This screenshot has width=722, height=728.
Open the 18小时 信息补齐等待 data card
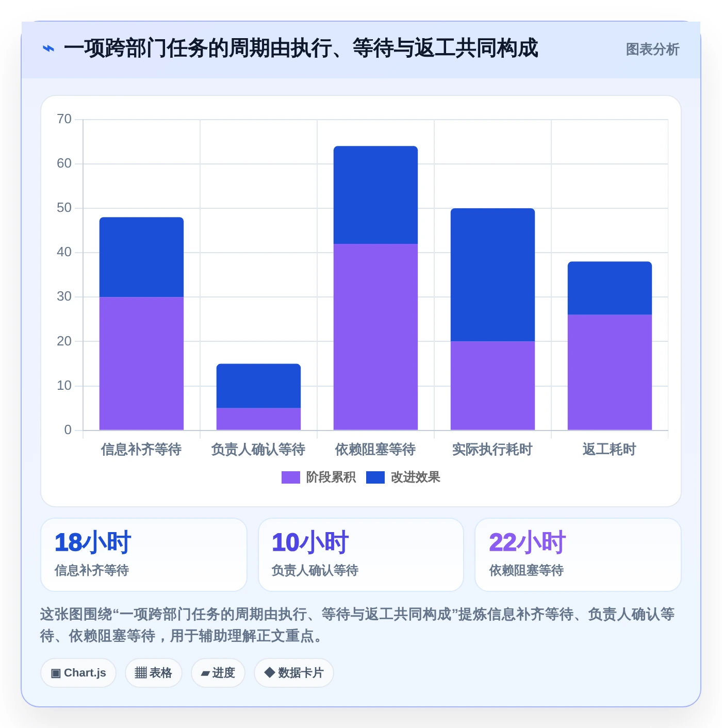(x=144, y=555)
